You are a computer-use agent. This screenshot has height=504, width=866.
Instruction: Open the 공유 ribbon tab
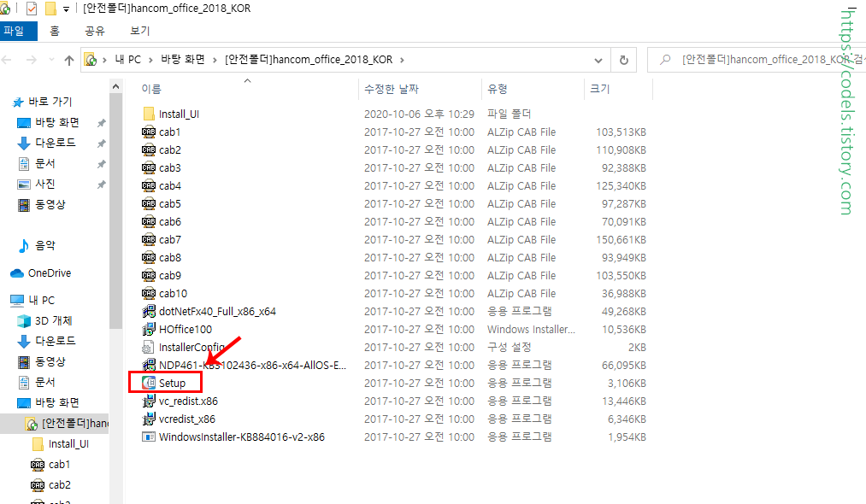94,31
